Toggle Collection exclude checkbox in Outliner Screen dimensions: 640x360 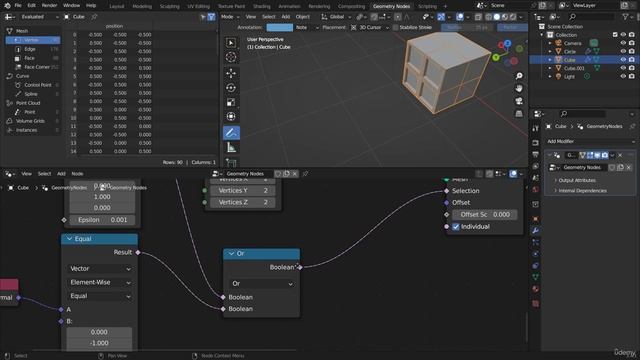615,35
